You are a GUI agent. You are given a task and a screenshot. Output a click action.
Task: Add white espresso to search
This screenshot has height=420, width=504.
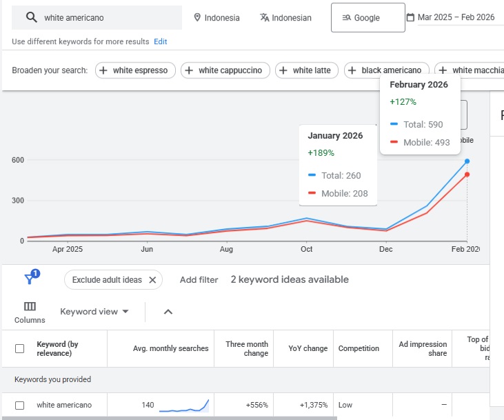(x=134, y=70)
